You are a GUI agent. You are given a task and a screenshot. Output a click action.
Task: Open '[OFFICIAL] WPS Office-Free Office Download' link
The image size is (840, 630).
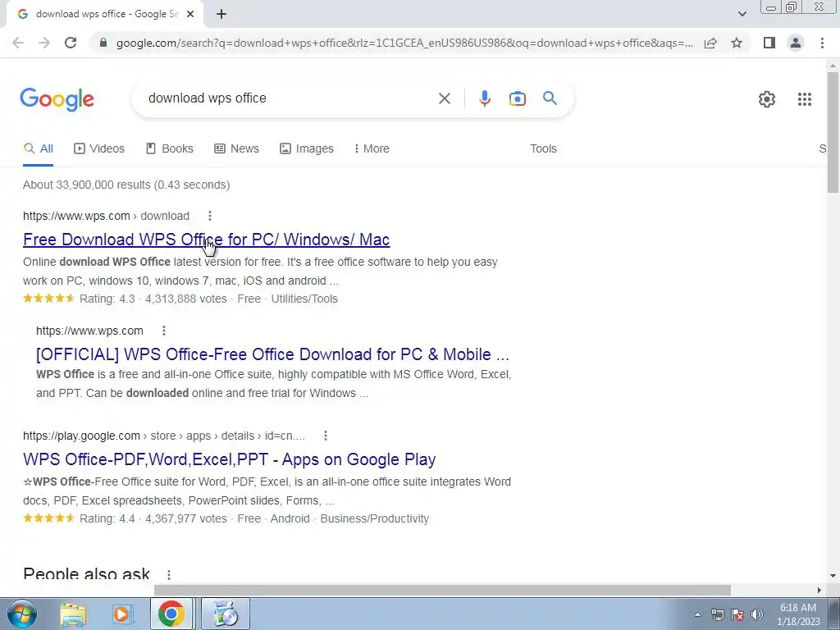pos(272,354)
